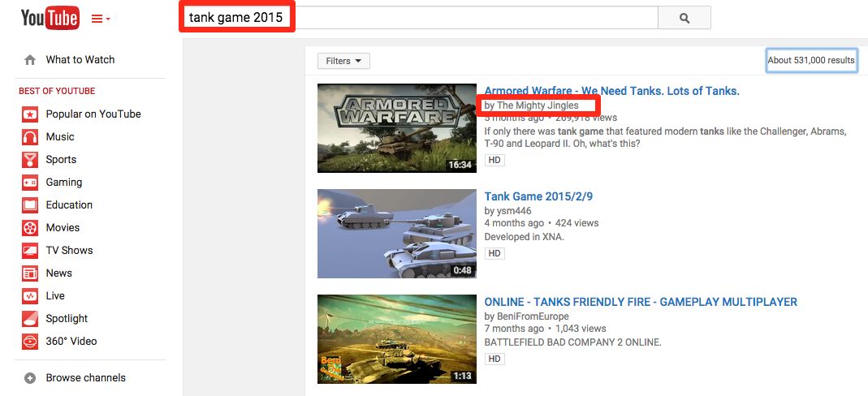This screenshot has height=396, width=868.
Task: Open the Music channel
Action: 60,136
